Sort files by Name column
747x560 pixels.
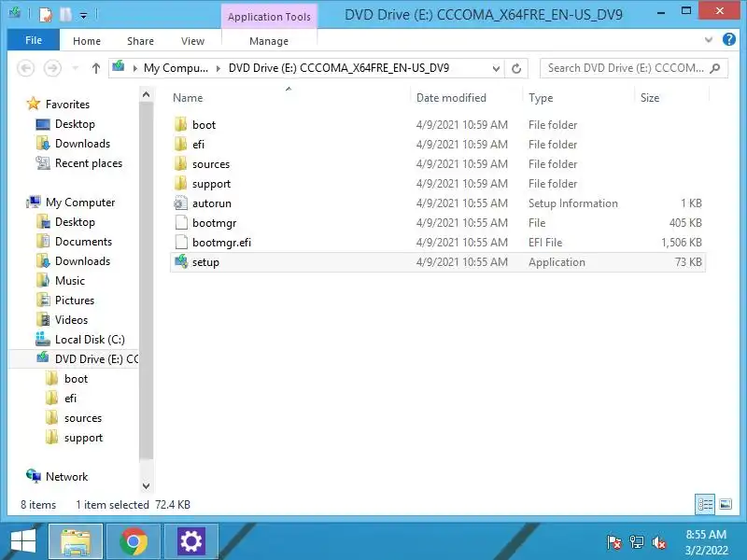point(188,98)
